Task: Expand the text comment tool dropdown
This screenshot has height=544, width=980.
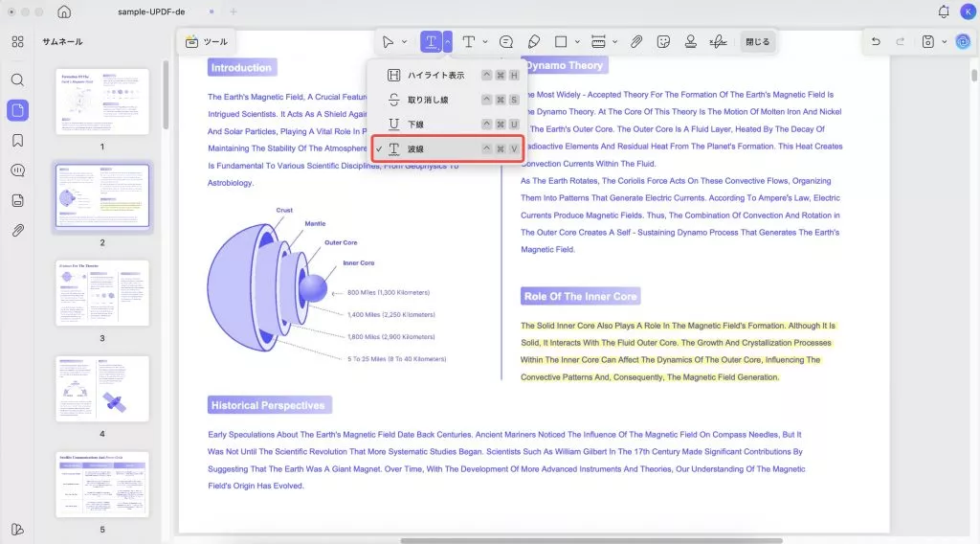Action: point(485,42)
